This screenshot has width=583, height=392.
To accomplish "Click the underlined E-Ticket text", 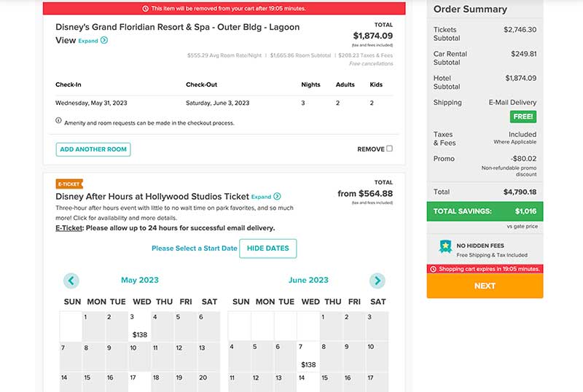I will pos(69,228).
